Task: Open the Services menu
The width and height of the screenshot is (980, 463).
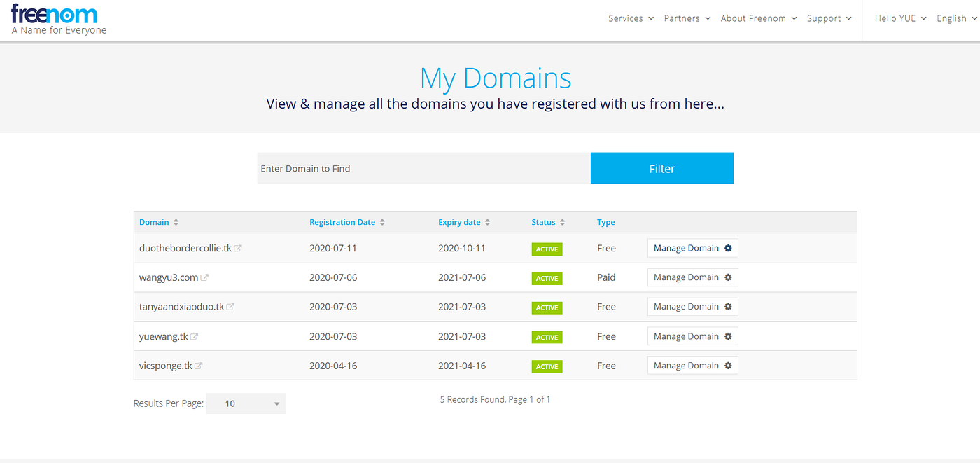Action: 631,18
